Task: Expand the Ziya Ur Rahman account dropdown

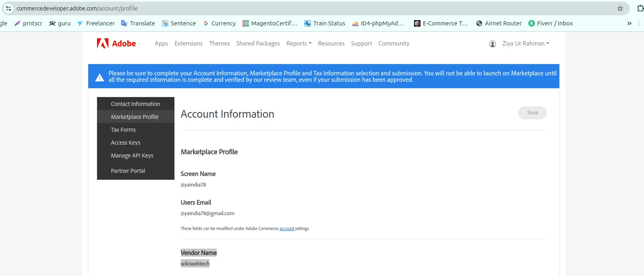Action: [526, 44]
